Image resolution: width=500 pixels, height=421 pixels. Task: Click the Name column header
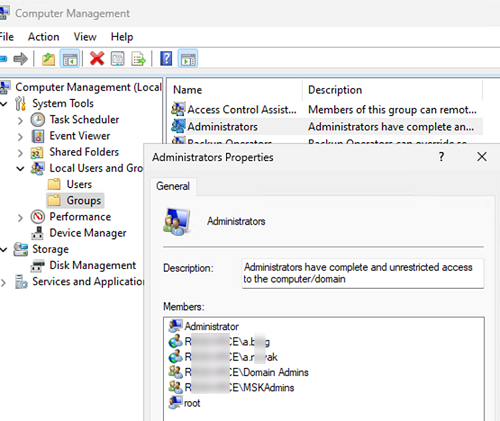234,90
